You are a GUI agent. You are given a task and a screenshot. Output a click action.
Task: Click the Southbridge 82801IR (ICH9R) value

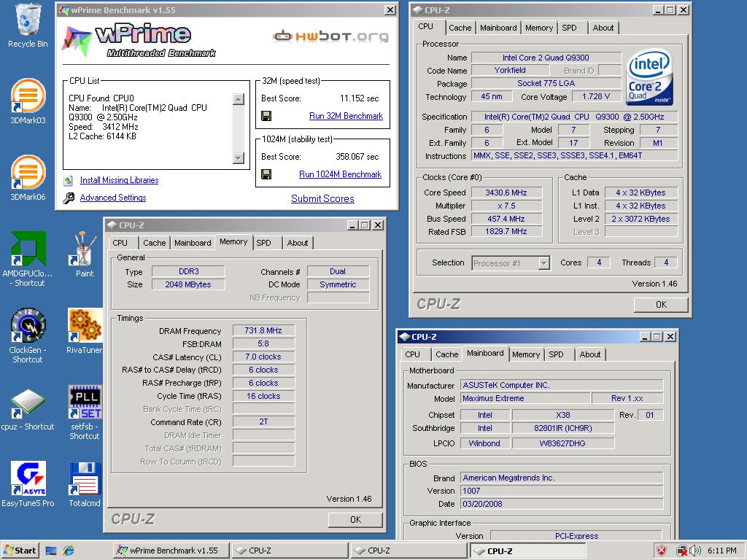(x=563, y=428)
